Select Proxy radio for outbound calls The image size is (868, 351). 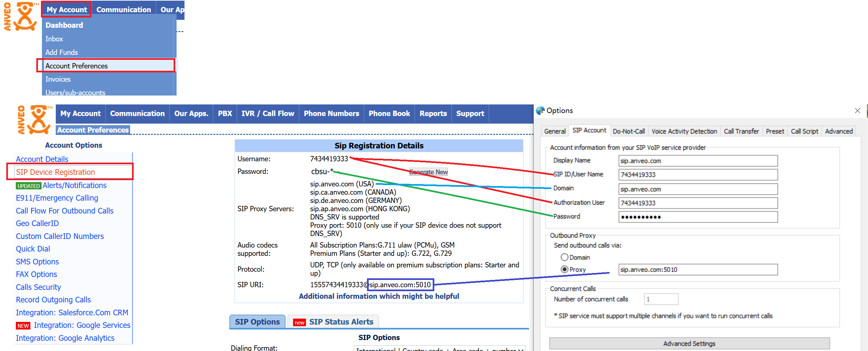564,269
